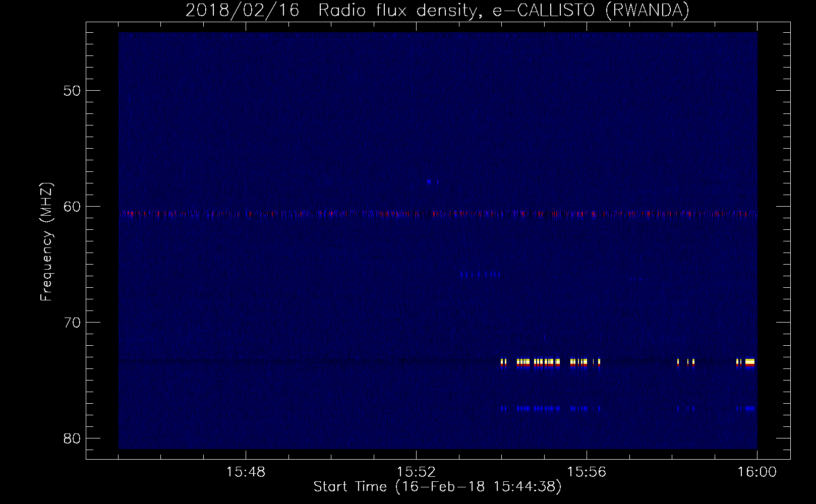The width and height of the screenshot is (816, 504).
Task: Click the 80 frequency tick label
Action: (72, 438)
